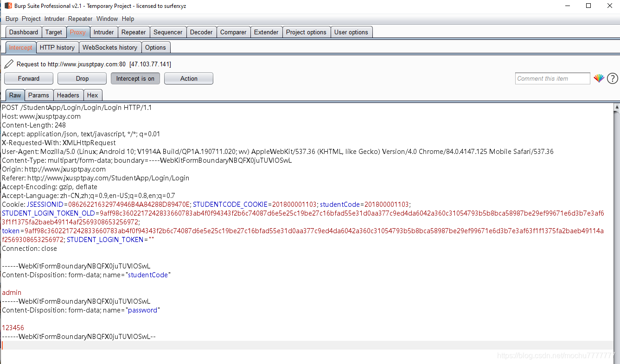Open the Project options tab
The height and width of the screenshot is (364, 620).
pos(306,32)
